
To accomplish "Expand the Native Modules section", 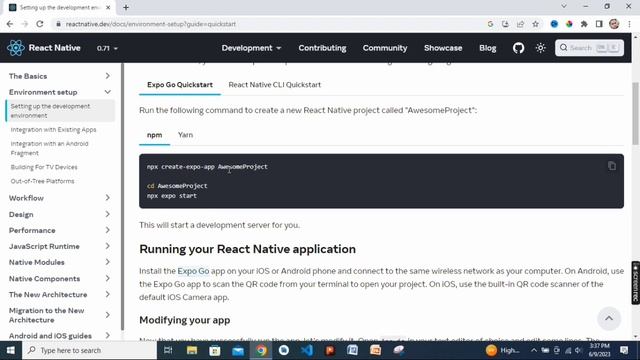I will [x=60, y=262].
